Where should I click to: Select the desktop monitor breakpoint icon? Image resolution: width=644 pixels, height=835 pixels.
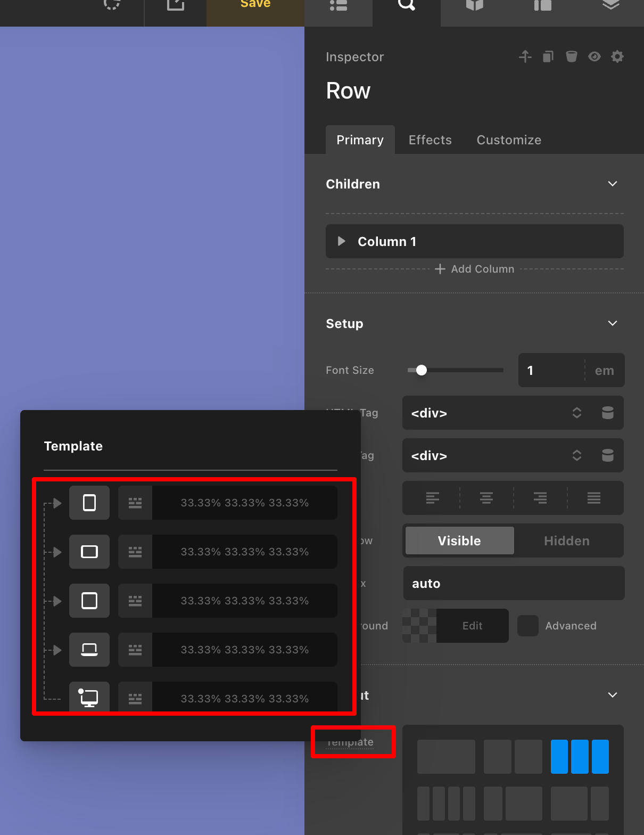[x=89, y=697]
